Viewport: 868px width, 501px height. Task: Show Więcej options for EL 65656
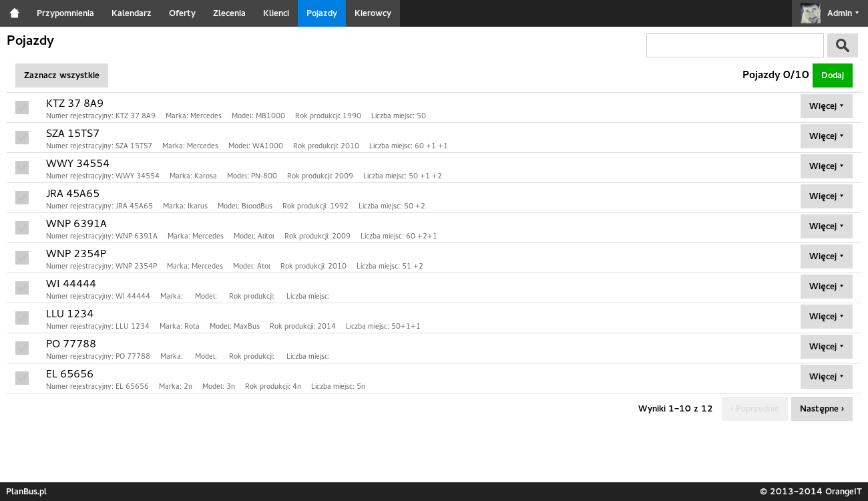coord(827,377)
